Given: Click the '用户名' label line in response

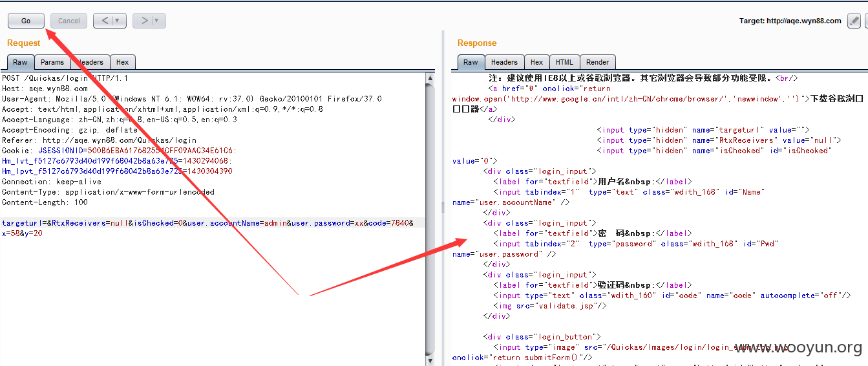Looking at the screenshot, I should point(592,181).
